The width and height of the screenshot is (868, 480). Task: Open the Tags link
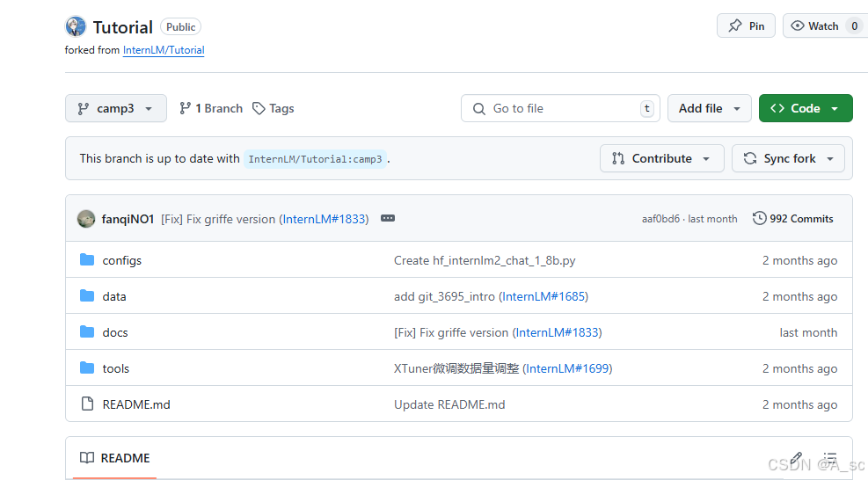pos(273,108)
